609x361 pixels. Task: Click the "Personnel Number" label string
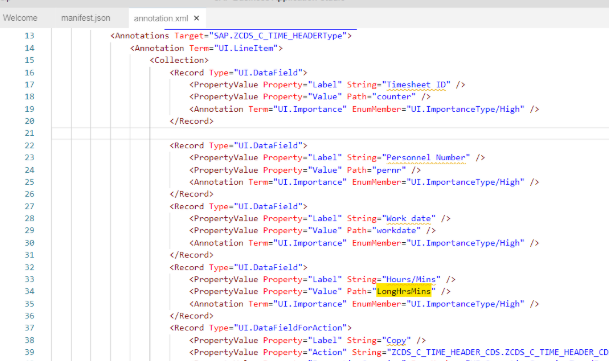426,157
